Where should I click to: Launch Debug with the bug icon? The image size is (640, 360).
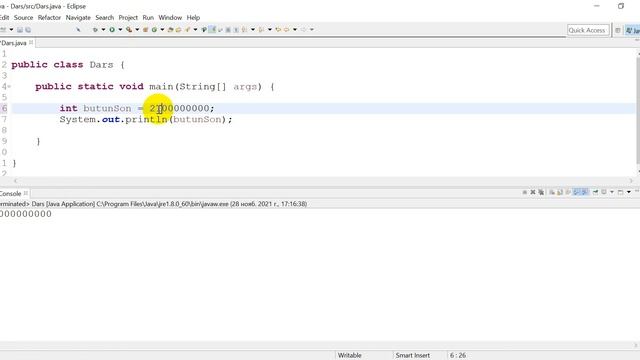(x=95, y=29)
